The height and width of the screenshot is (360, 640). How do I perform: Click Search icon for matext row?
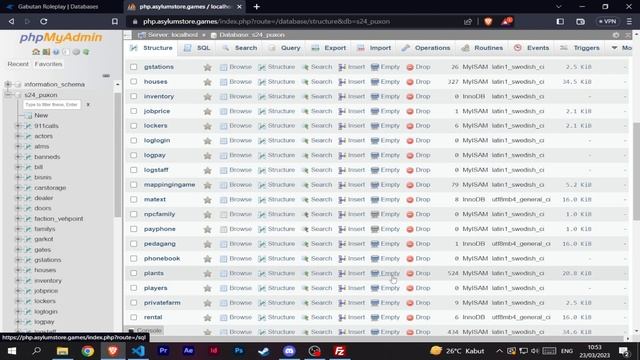coord(305,199)
